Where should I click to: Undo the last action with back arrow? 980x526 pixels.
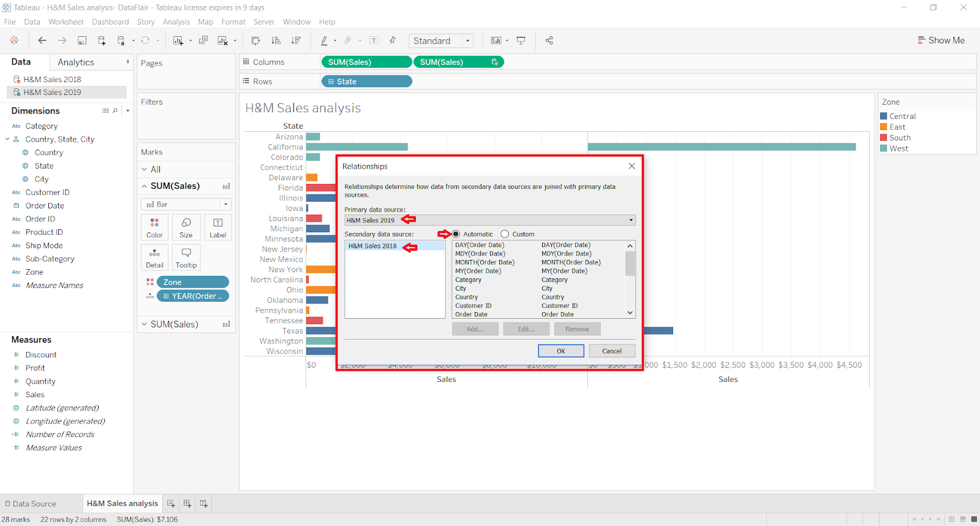point(42,40)
